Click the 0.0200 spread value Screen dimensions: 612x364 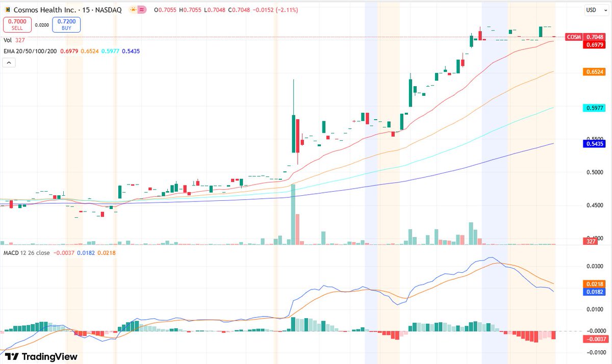pyautogui.click(x=41, y=24)
